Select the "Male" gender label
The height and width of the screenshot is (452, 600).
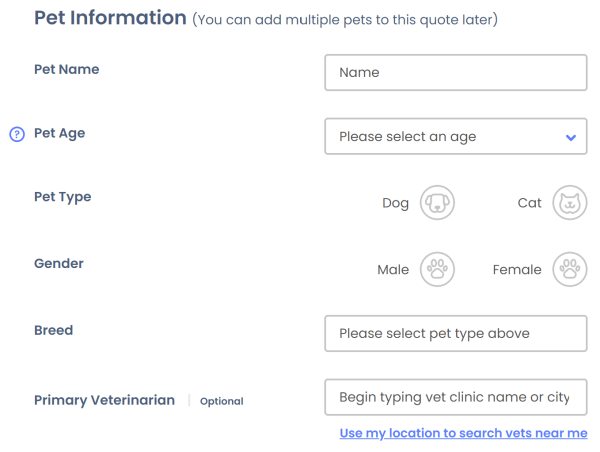(393, 270)
